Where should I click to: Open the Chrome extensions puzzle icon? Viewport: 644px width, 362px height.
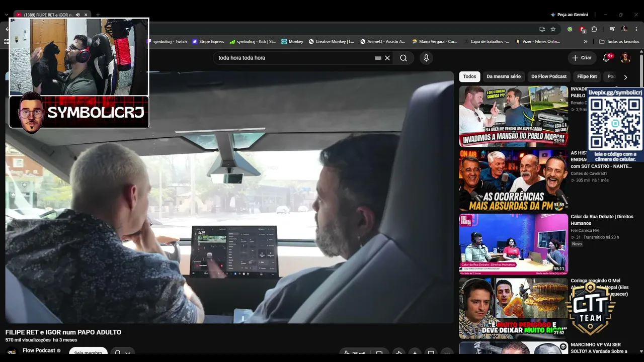594,29
